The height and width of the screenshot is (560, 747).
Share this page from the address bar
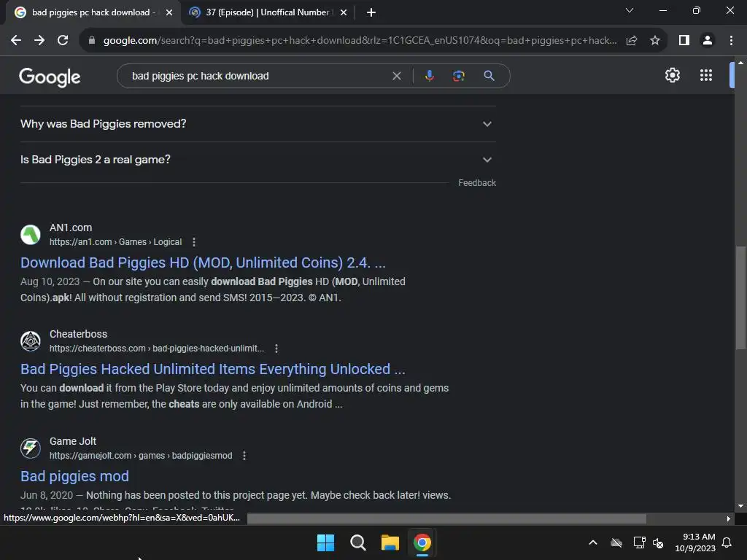pyautogui.click(x=632, y=41)
